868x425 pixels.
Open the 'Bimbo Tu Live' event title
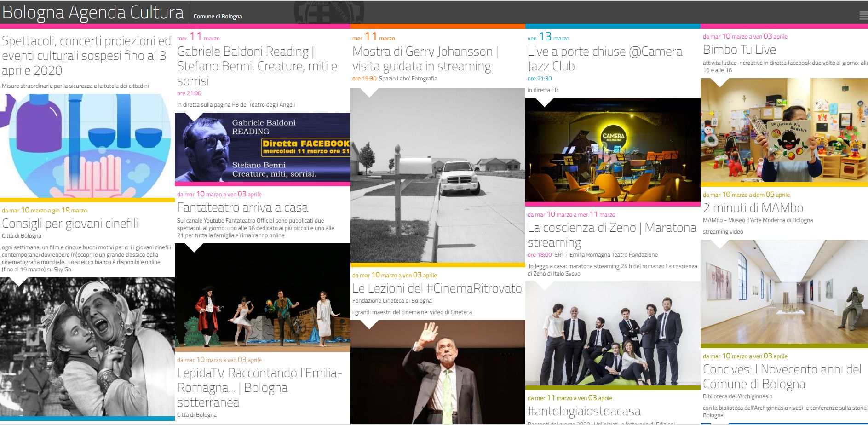tap(739, 50)
